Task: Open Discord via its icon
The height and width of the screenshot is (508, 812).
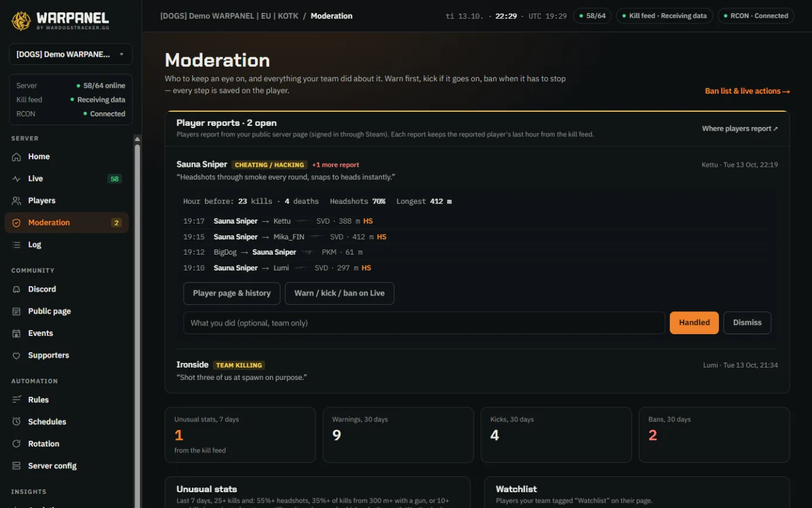Action: pos(16,289)
